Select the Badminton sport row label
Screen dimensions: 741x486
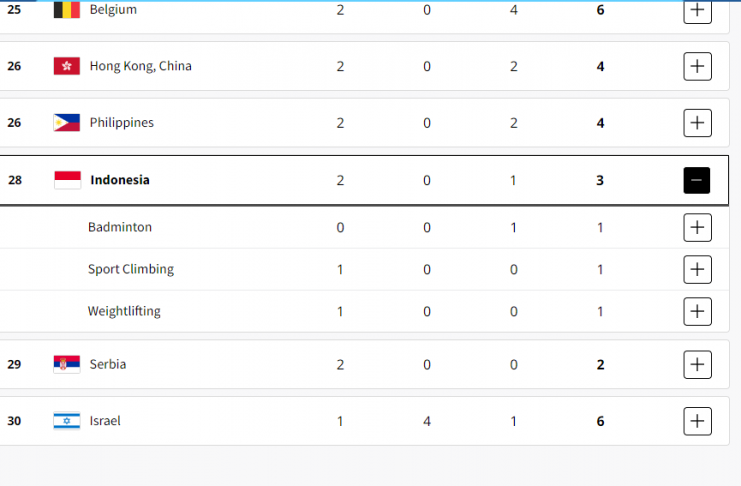[x=120, y=227]
